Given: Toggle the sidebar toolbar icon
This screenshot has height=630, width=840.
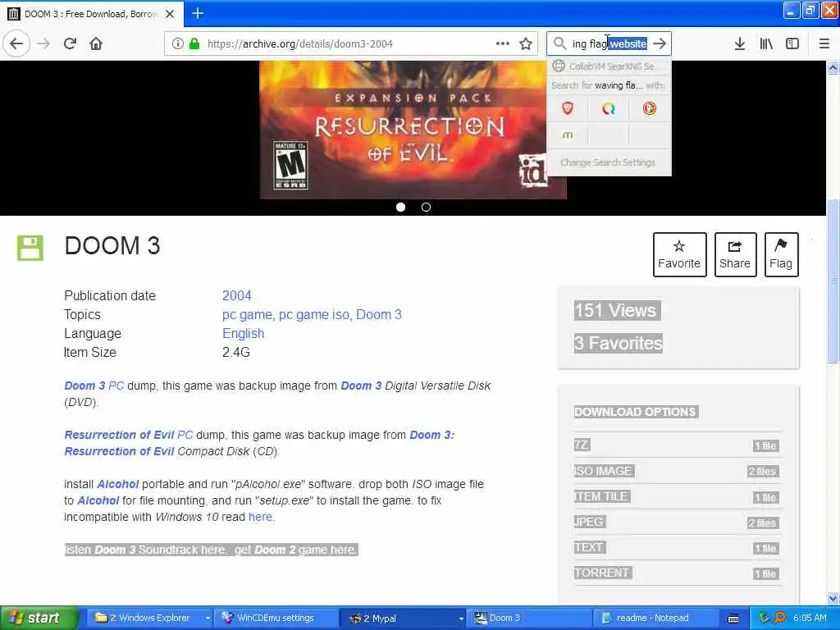Looking at the screenshot, I should click(x=792, y=43).
